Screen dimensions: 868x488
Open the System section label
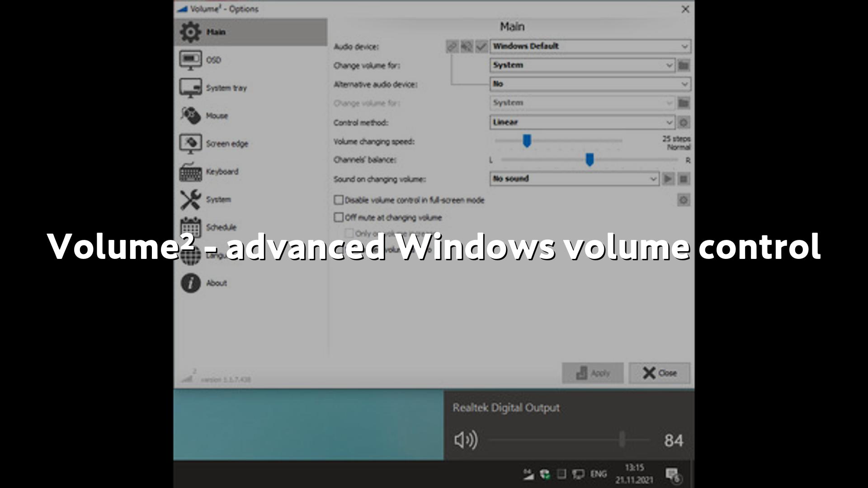point(218,200)
